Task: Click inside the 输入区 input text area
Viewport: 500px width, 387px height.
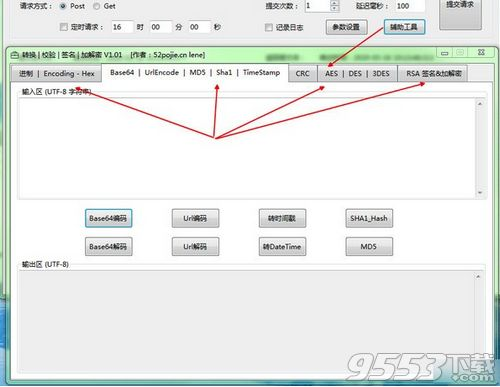Action: (247, 148)
